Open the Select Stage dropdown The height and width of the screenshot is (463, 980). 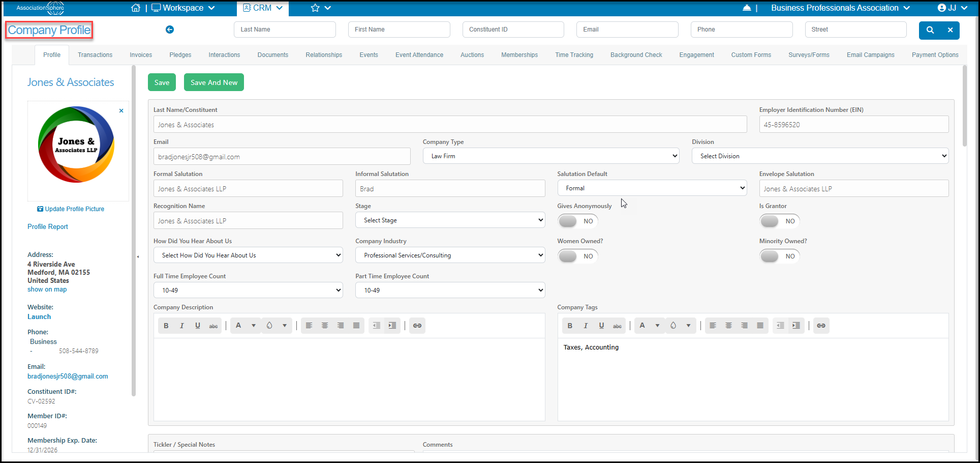point(450,220)
